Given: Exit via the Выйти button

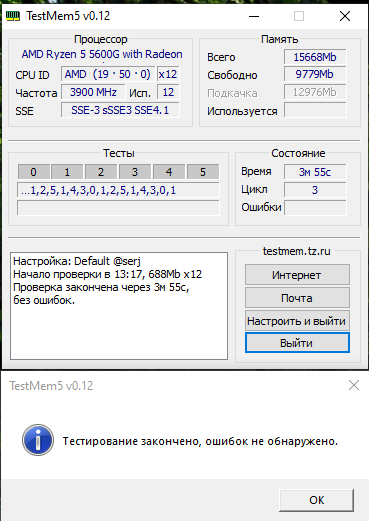Looking at the screenshot, I should (297, 343).
